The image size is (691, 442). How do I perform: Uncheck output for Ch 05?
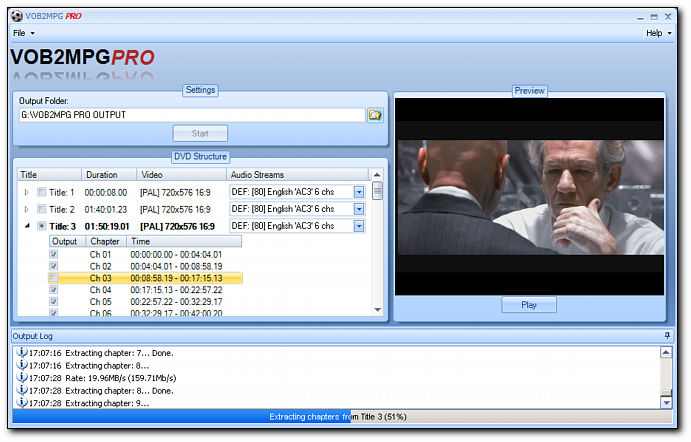[x=53, y=302]
